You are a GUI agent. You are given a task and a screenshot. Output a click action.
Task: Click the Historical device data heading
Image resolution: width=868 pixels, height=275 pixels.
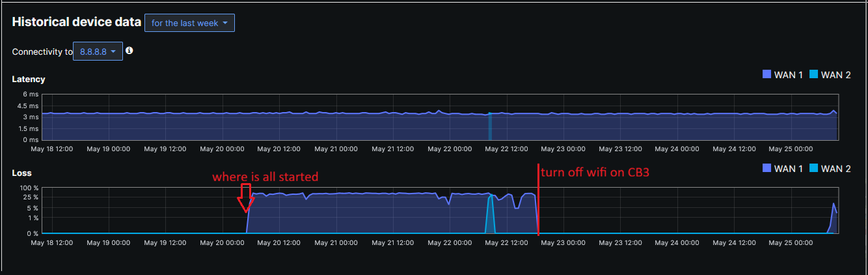click(x=76, y=22)
